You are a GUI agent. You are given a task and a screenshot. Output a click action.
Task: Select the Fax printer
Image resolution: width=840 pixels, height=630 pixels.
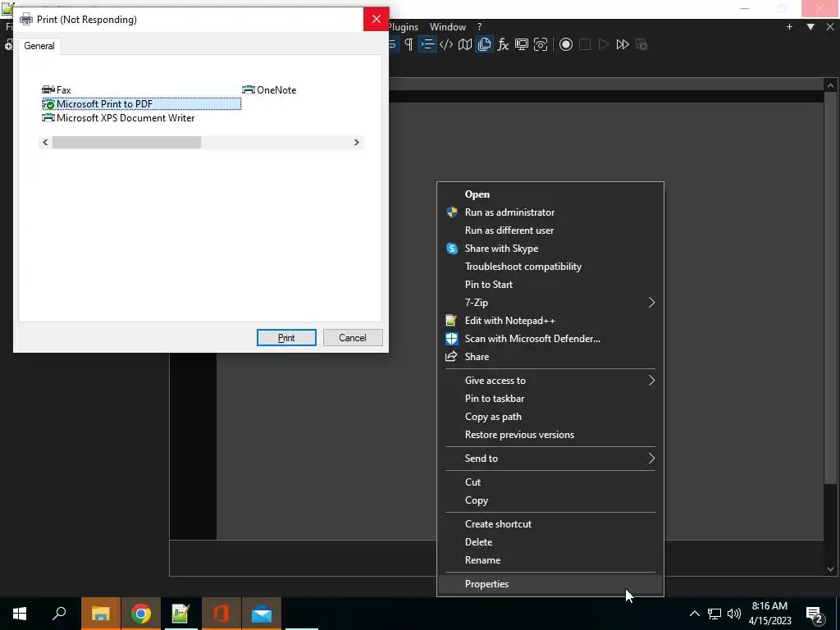[57, 90]
